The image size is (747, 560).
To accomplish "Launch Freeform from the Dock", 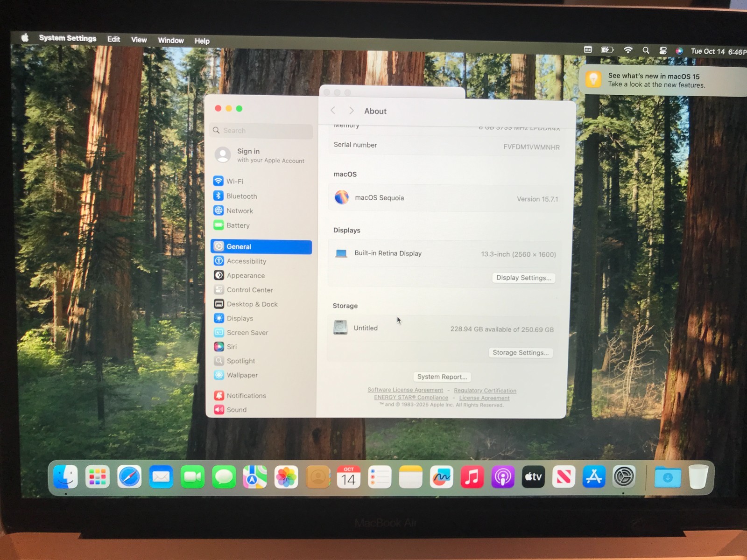I will [x=442, y=477].
